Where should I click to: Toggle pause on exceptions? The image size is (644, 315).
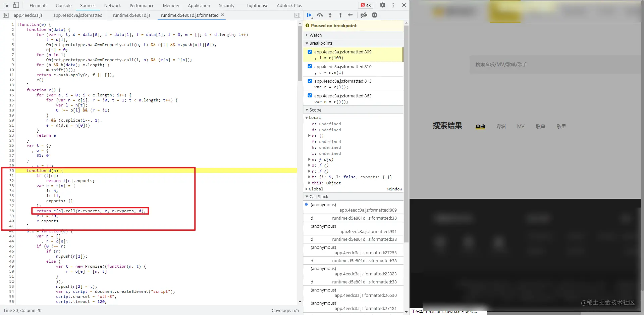tap(374, 15)
